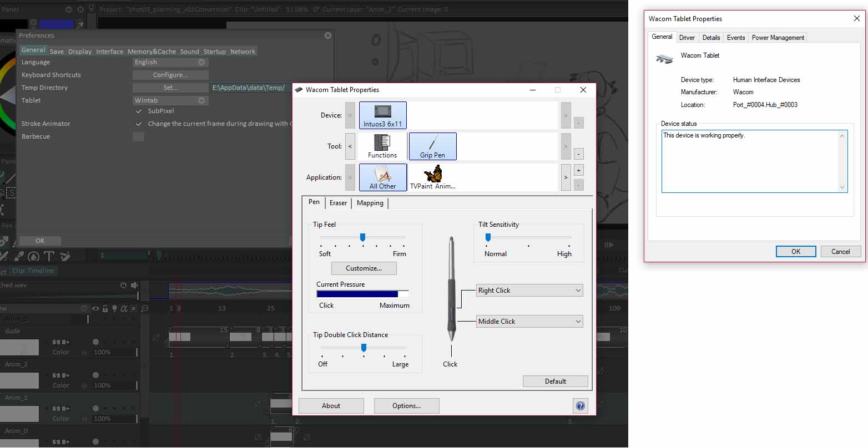Open the Right Click pen button dropdown
Image resolution: width=868 pixels, height=448 pixels.
(529, 290)
